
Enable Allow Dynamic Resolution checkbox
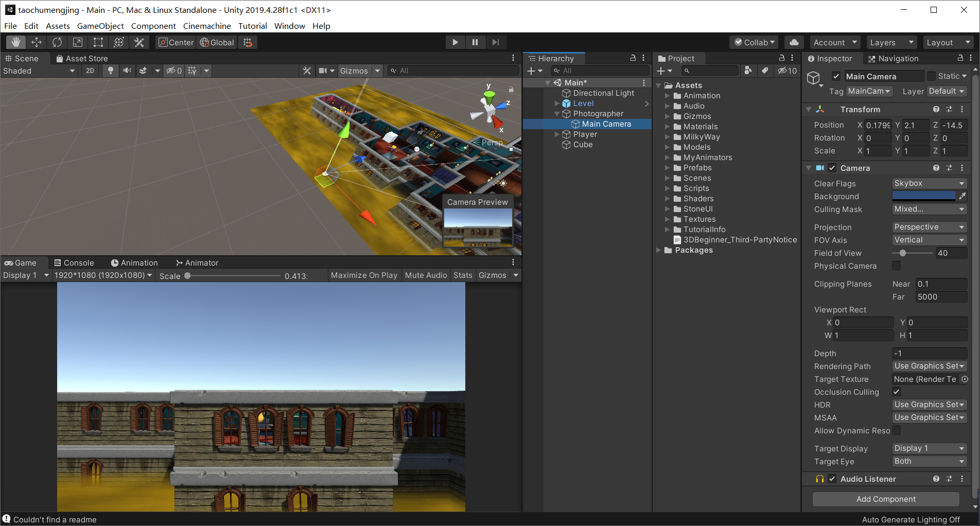pos(896,430)
